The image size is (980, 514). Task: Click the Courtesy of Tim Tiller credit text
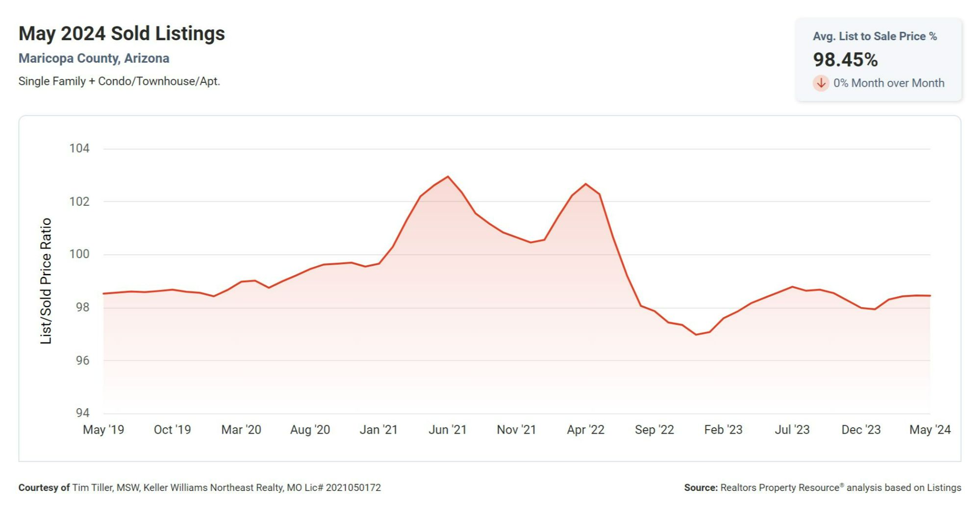(x=200, y=488)
